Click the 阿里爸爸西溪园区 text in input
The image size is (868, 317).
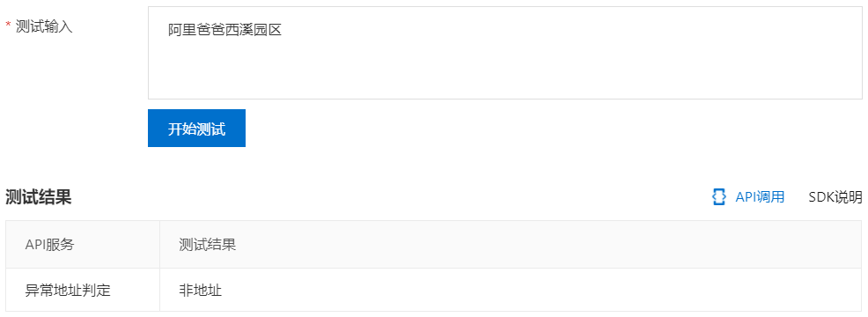tap(225, 30)
